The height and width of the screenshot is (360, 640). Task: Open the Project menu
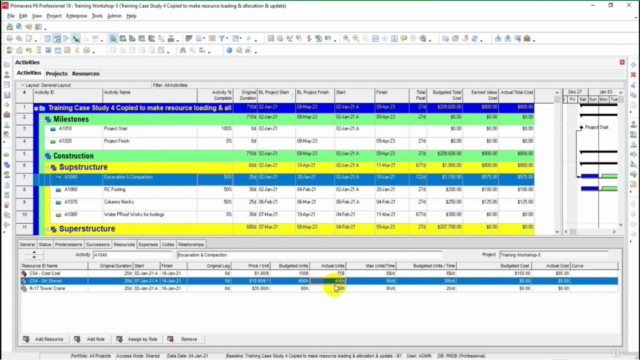point(54,16)
